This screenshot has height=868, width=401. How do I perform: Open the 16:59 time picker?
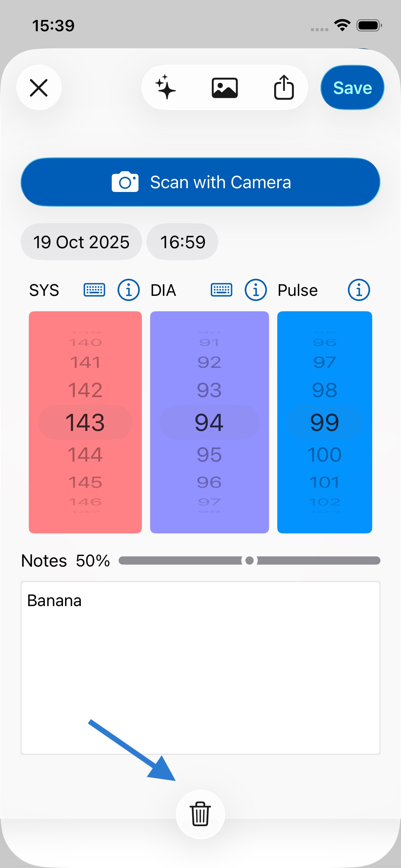[x=182, y=242]
